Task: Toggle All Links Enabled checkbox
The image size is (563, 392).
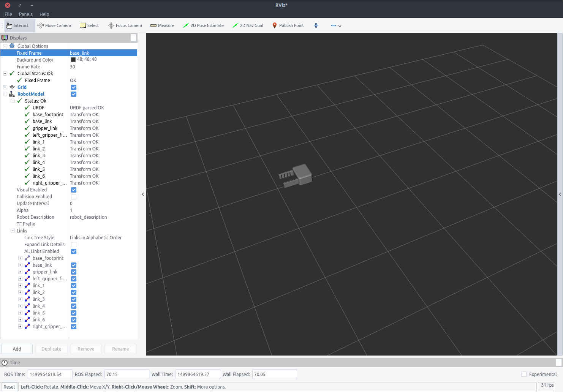Action: (x=74, y=251)
